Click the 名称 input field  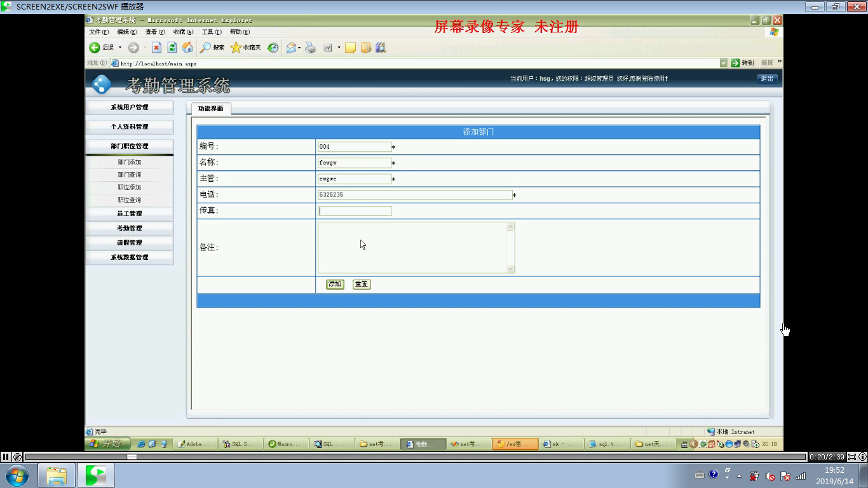tap(355, 163)
